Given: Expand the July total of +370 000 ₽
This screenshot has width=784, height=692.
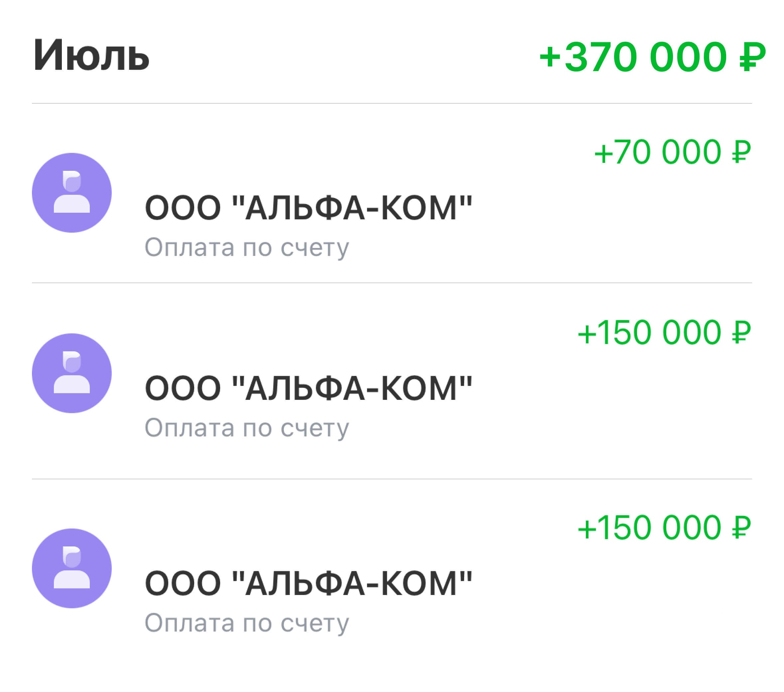Looking at the screenshot, I should 652,57.
